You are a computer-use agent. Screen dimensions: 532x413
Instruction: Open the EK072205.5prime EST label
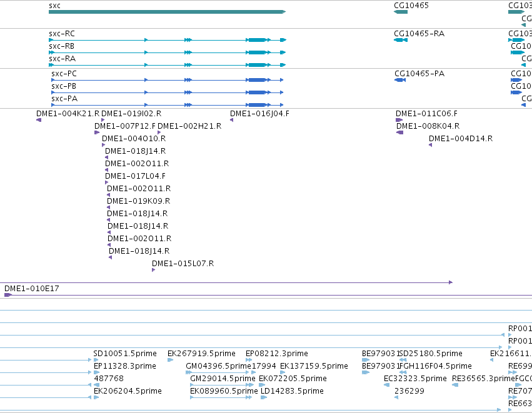(x=293, y=379)
